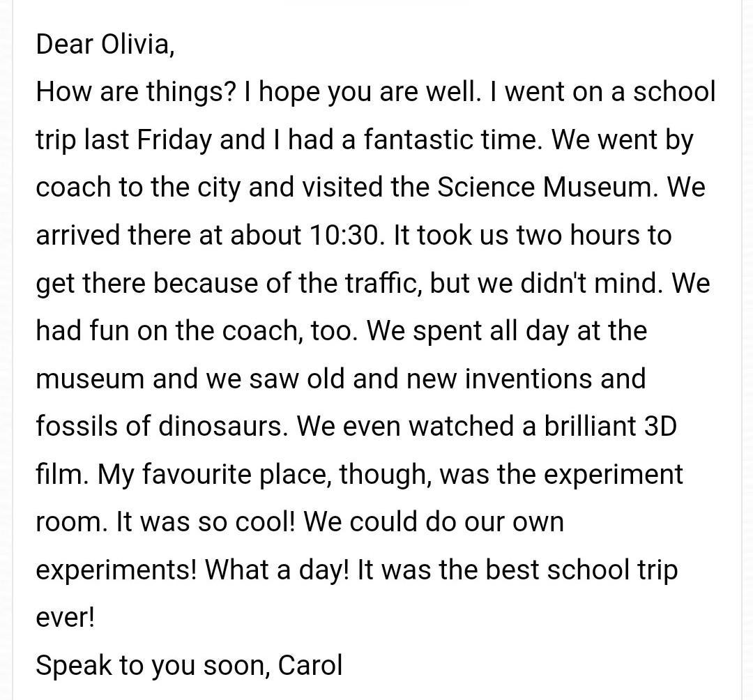Click the arrival time "10:30"
753x700 pixels.
pyautogui.click(x=344, y=236)
